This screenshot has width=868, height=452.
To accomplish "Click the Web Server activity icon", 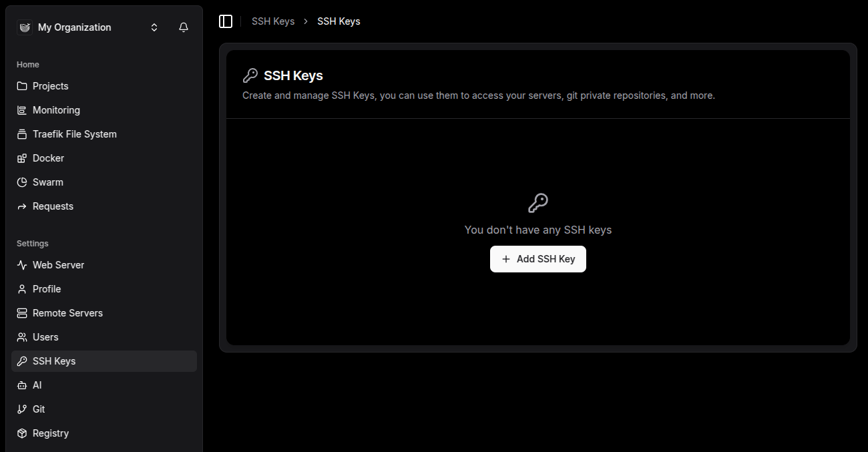I will (22, 264).
